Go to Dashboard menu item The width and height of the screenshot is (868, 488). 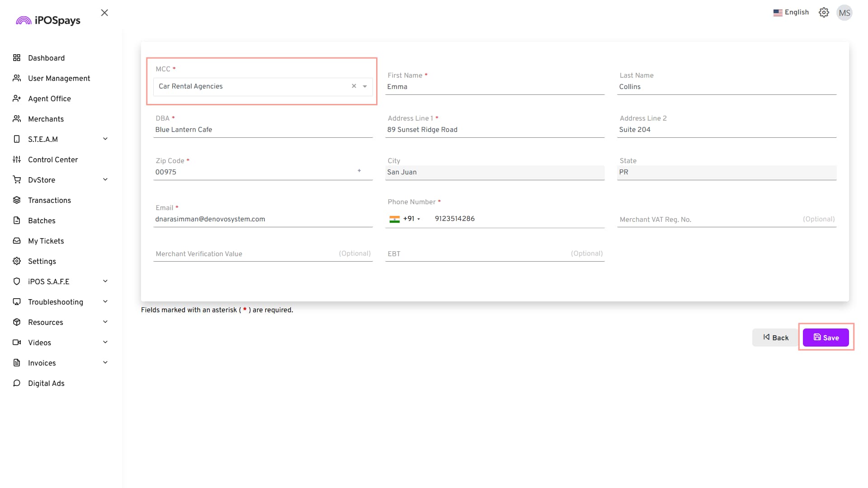point(46,58)
